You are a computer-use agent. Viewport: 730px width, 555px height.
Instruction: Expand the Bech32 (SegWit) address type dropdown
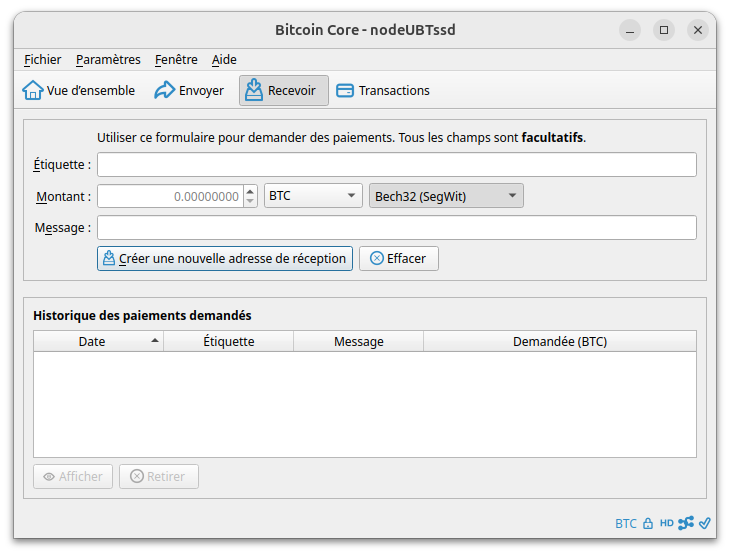click(x=446, y=196)
